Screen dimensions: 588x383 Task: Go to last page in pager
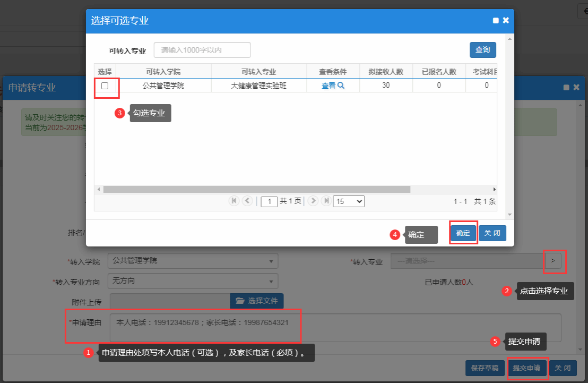(326, 201)
